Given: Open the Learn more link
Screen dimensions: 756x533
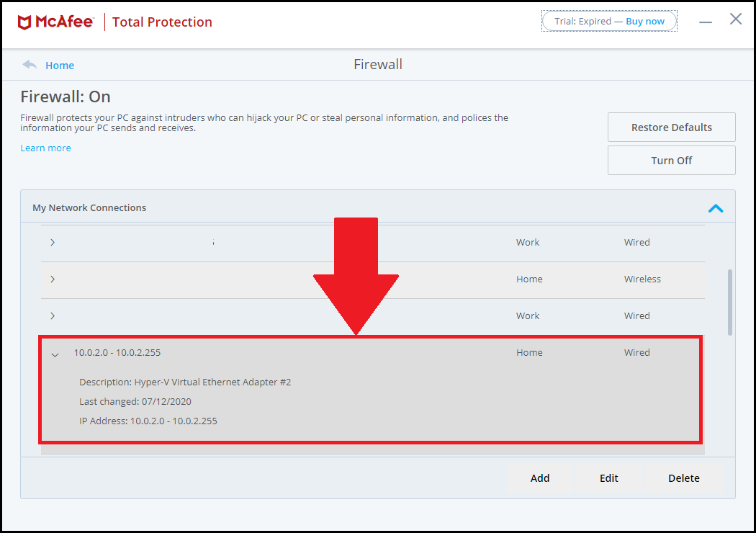Looking at the screenshot, I should (x=45, y=148).
